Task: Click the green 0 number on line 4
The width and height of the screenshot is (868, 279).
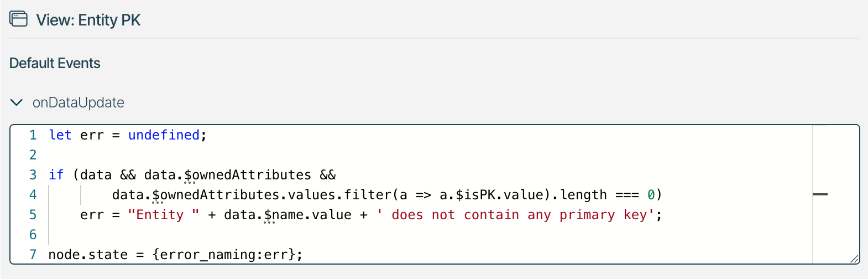Action: pos(651,195)
